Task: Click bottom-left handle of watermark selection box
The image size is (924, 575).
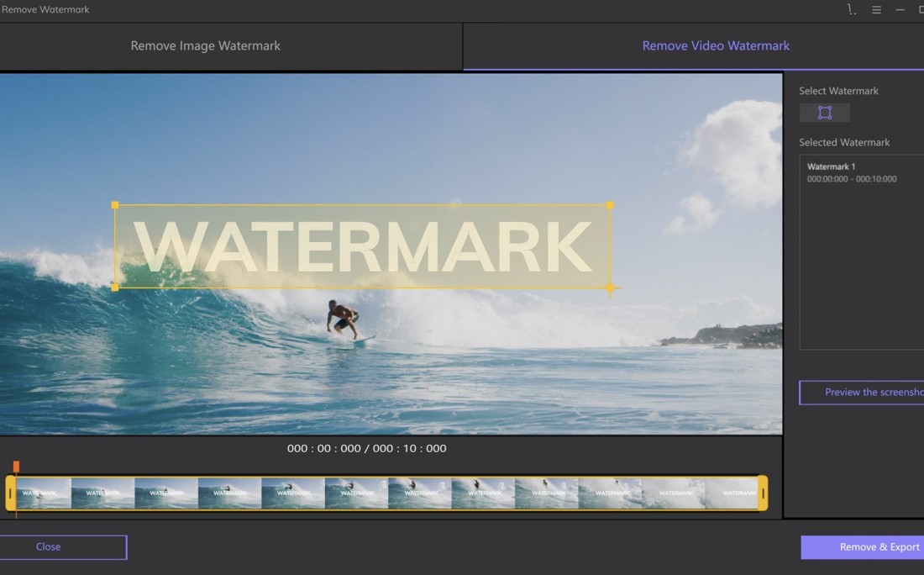Action: point(115,287)
